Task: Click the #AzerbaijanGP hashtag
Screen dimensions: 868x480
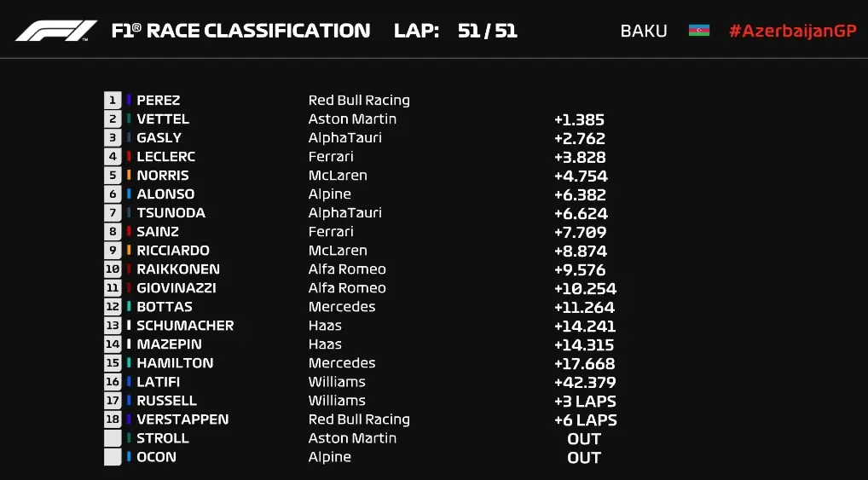Action: pos(792,31)
